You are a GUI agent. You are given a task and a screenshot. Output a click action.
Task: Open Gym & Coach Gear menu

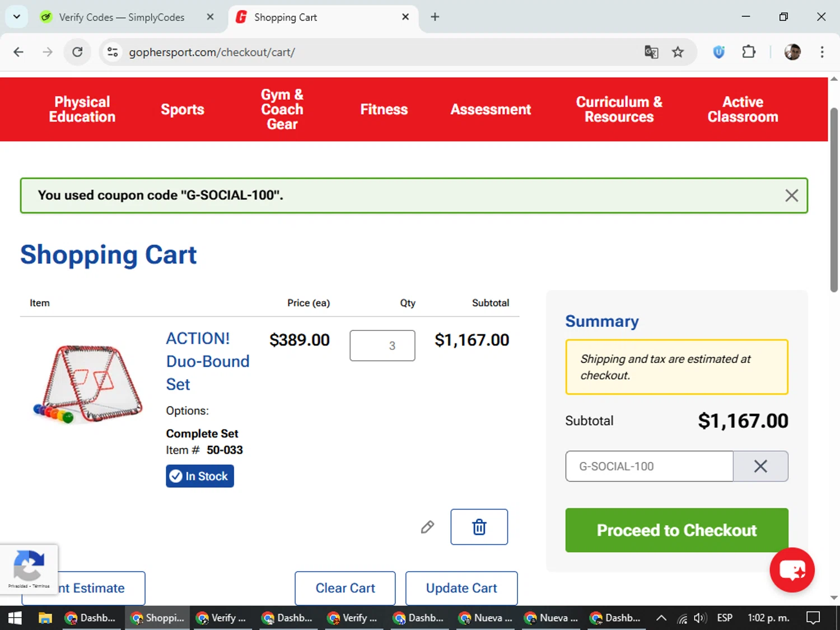point(282,109)
